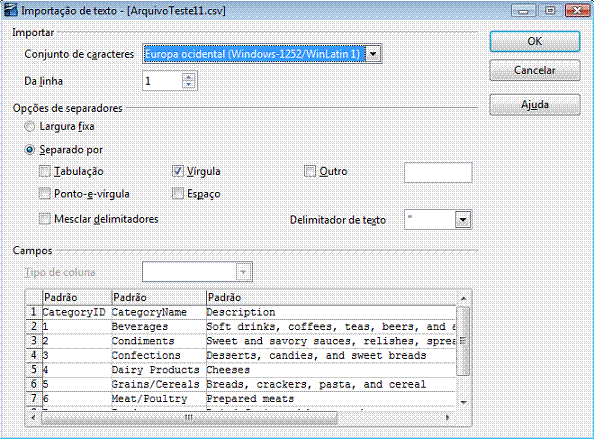Image resolution: width=594 pixels, height=439 pixels.
Task: Click preview scroll down arrow
Action: click(463, 402)
